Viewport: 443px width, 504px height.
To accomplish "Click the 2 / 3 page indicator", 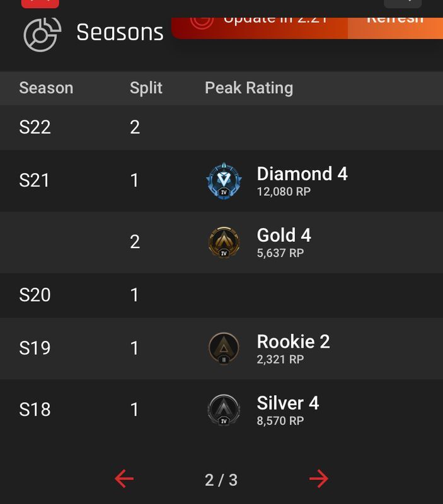I will [221, 480].
